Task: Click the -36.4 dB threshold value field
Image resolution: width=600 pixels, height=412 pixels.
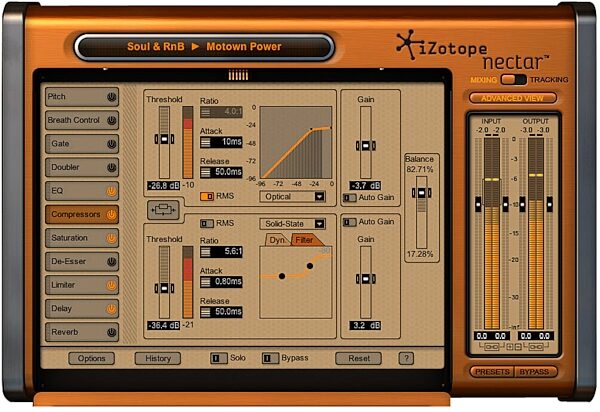Action: [x=164, y=326]
